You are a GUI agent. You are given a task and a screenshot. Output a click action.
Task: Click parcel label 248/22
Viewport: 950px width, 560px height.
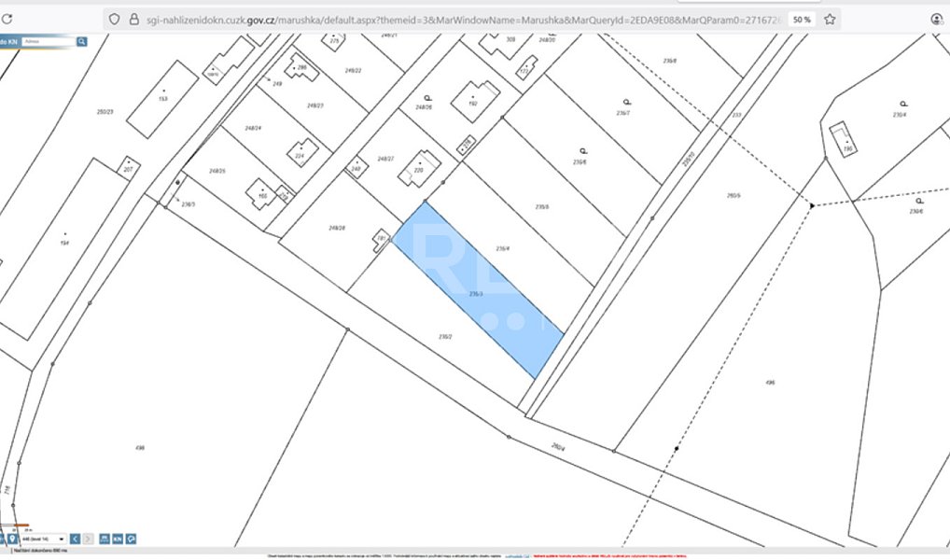pyautogui.click(x=354, y=70)
